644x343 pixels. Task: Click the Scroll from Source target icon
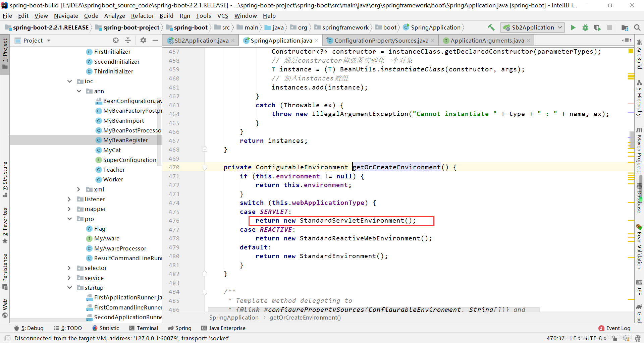[116, 40]
